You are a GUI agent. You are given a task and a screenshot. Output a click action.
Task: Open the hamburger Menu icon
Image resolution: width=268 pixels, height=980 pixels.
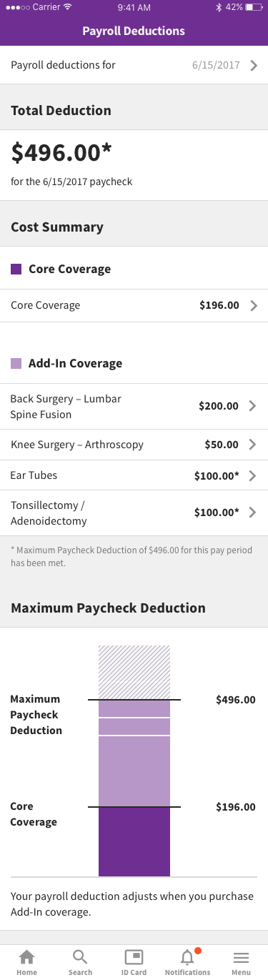tap(242, 958)
